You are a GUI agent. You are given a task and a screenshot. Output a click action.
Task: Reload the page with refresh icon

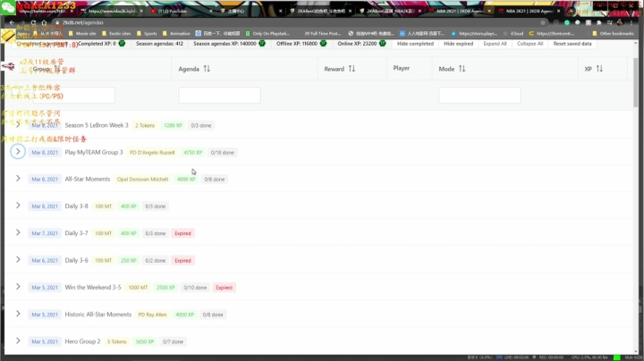(33, 22)
